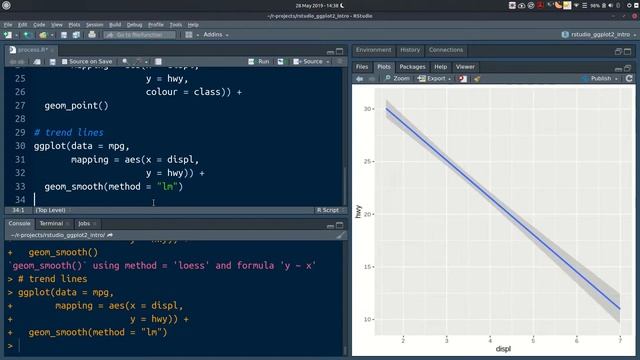Maximize the console pane

(339, 225)
